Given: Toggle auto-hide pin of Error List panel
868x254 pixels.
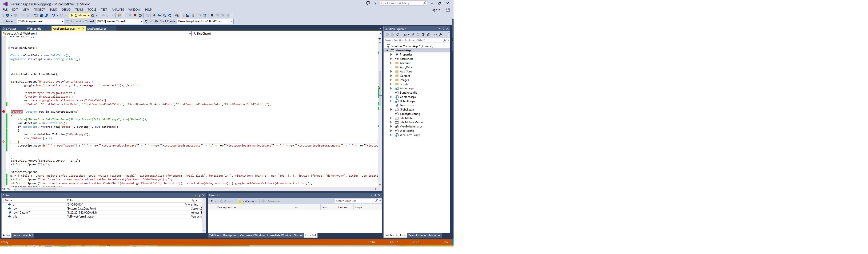Looking at the screenshot, I should click(375, 195).
